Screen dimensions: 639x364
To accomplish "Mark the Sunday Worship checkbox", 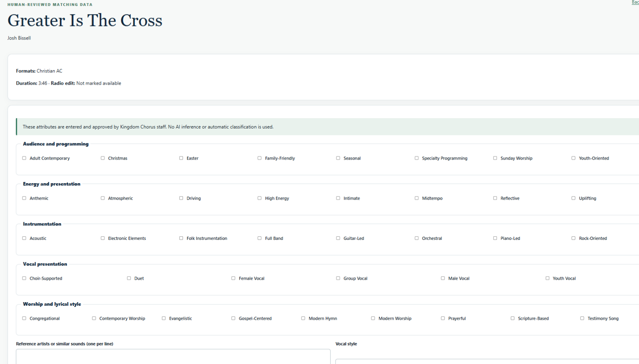I will click(x=495, y=158).
